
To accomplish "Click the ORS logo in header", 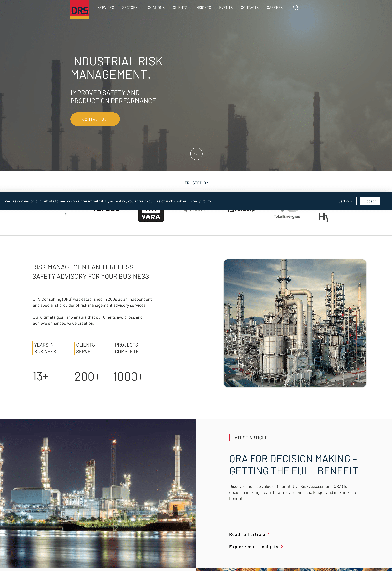I will [80, 10].
